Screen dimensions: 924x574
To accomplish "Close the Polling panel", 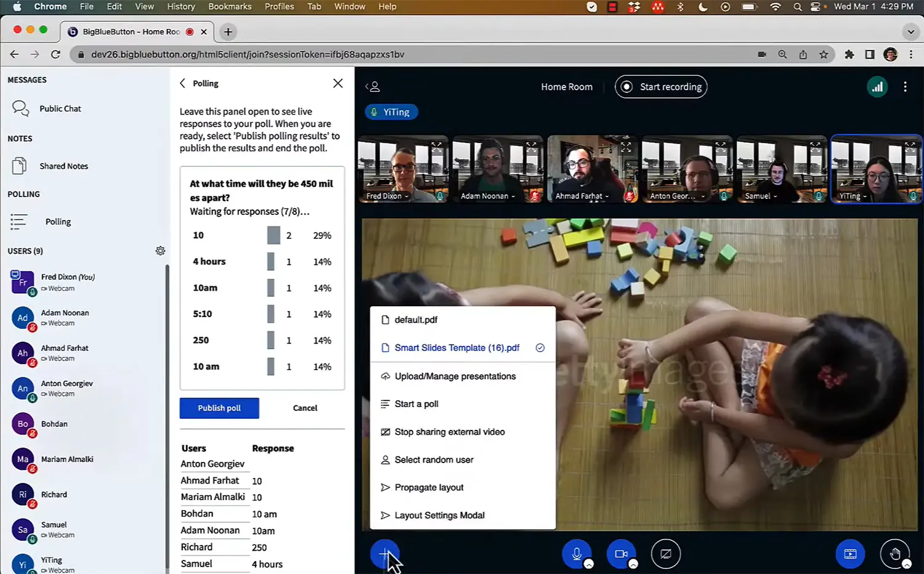I will click(x=338, y=83).
